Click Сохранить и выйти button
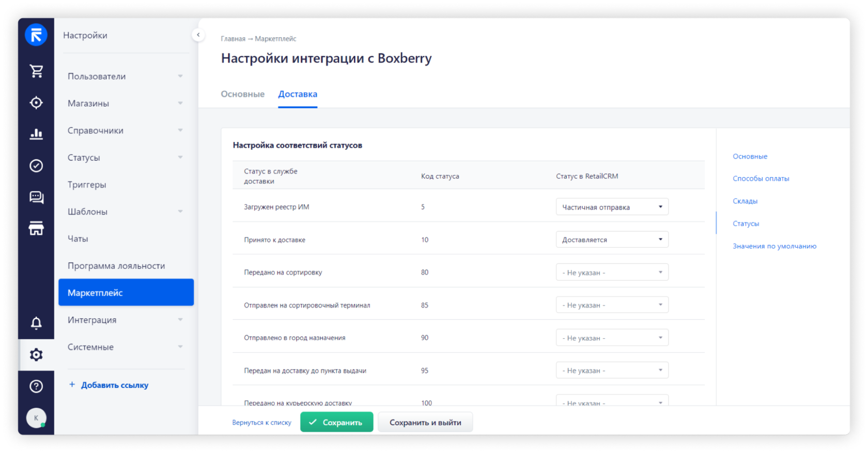Screen dimensions: 868x453 [x=425, y=422]
